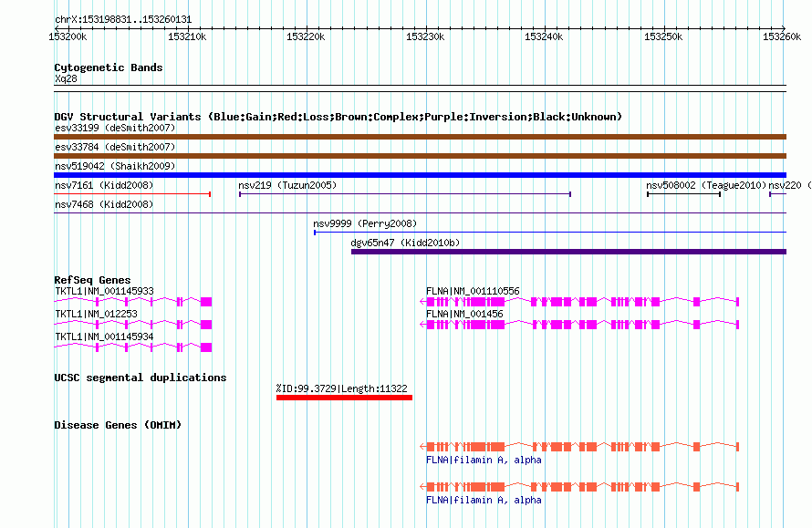
Task: Click the red segmental duplication bar
Action: [344, 398]
